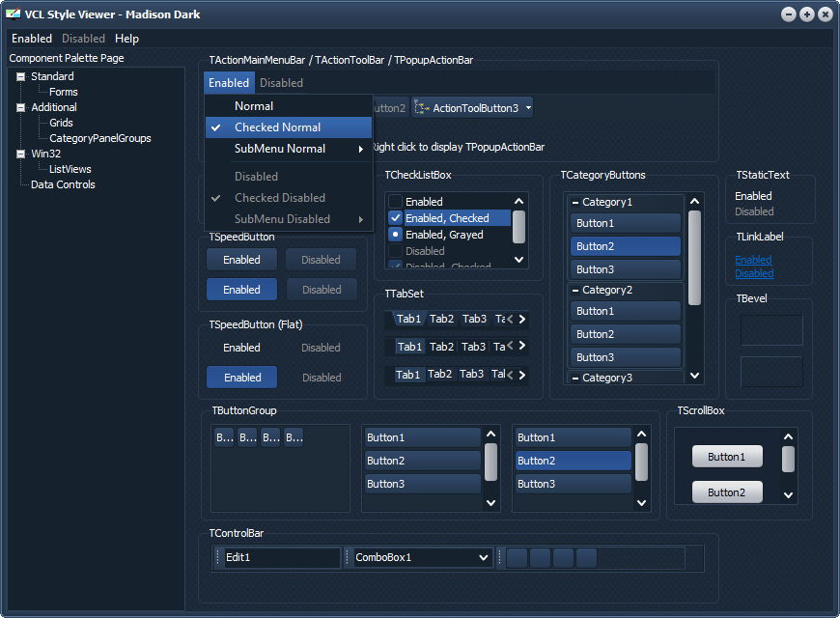Click first B… button in TButtonGroup

[x=224, y=437]
